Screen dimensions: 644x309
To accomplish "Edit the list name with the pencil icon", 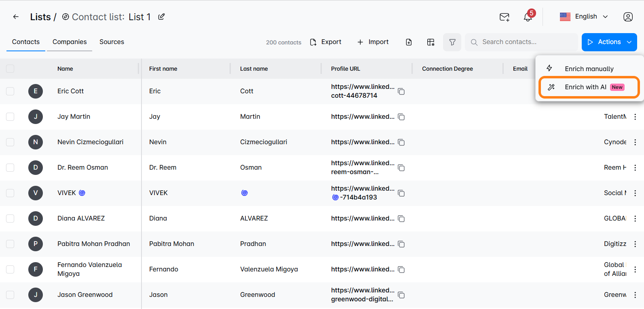I will point(161,17).
